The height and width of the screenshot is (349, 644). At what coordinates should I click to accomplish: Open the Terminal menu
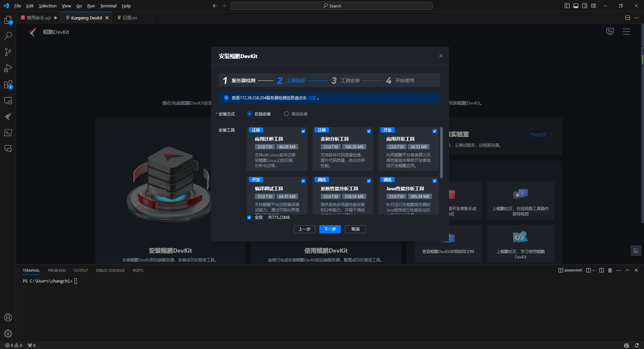pyautogui.click(x=108, y=6)
